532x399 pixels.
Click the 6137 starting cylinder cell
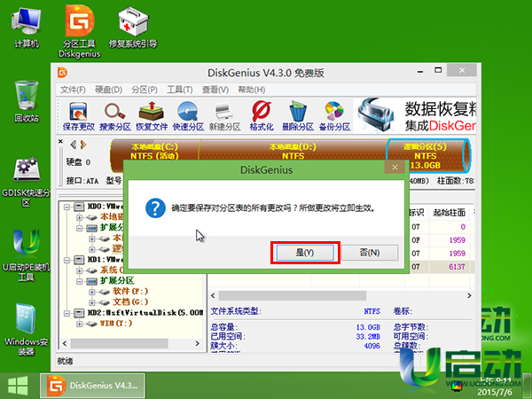450,267
